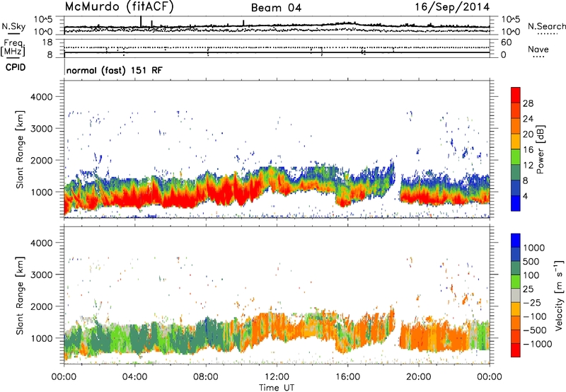The height and width of the screenshot is (392, 566).
Task: Click the 16/Sep/2014 date label
Action: pos(452,7)
